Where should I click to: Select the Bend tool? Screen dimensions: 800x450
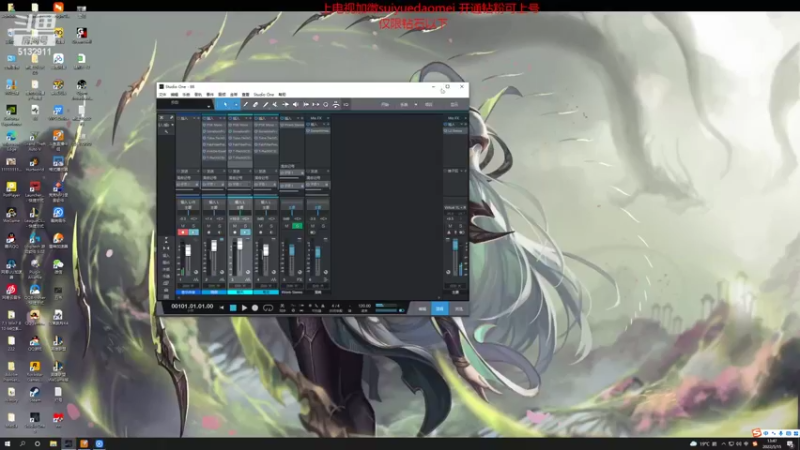coord(285,105)
